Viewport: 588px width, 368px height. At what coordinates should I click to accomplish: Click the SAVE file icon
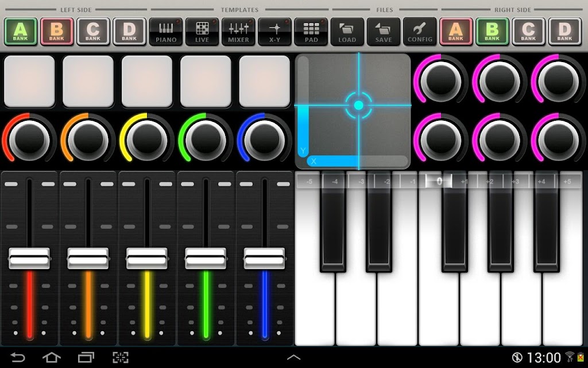(x=384, y=32)
